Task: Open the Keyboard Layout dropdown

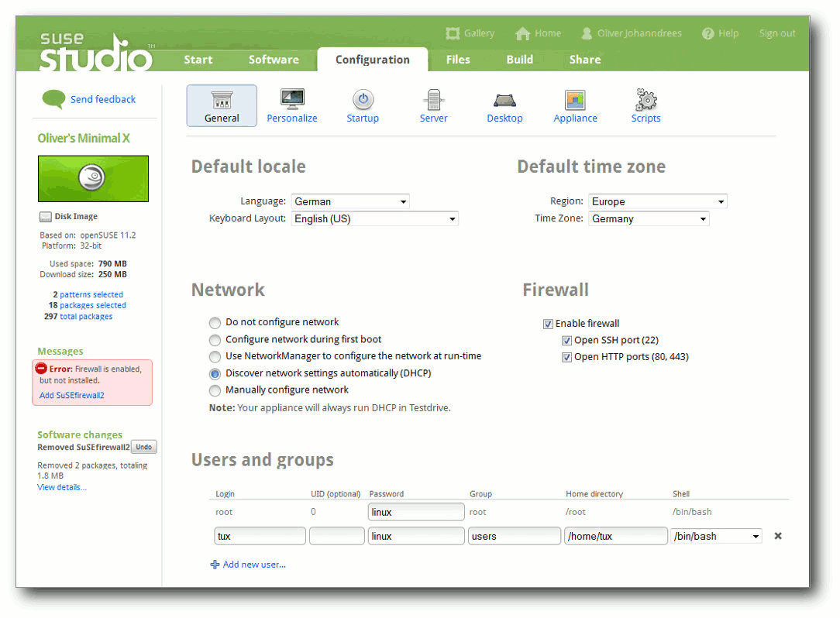Action: [375, 218]
